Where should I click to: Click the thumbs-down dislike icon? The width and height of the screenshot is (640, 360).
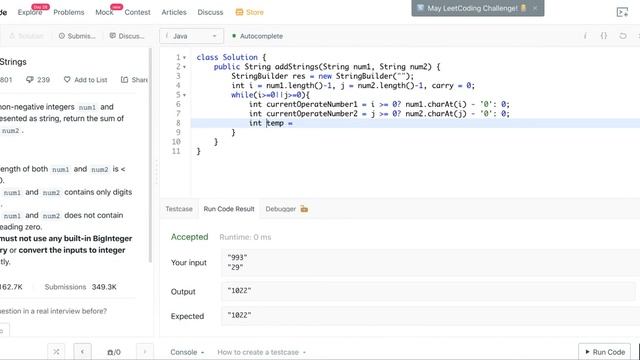tap(30, 80)
